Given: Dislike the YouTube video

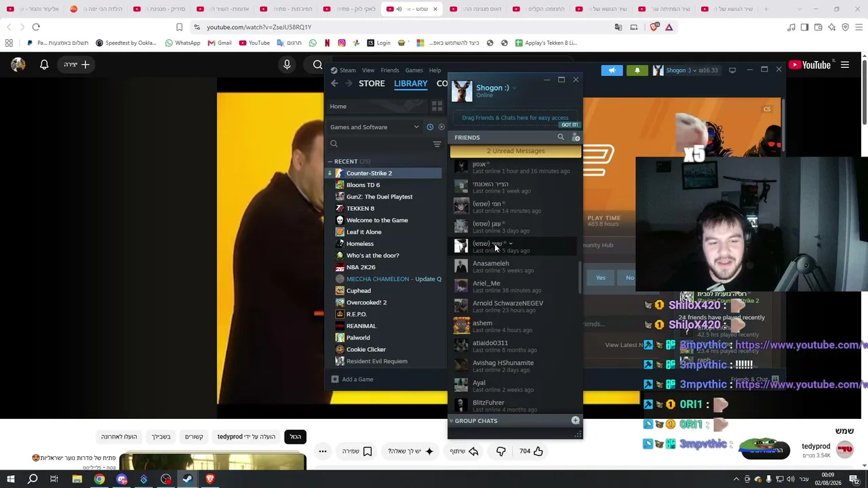Looking at the screenshot, I should pos(501,451).
